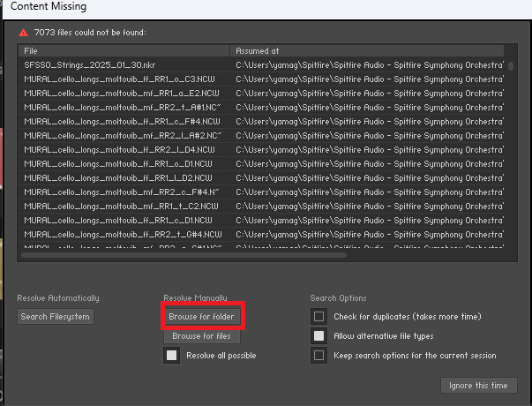Enable Keep search options for current session
The image size is (532, 406).
click(318, 355)
